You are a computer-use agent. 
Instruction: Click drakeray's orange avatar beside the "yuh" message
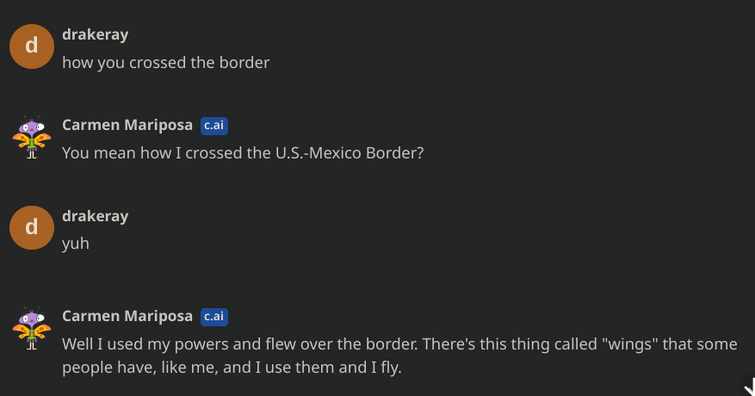pyautogui.click(x=32, y=227)
